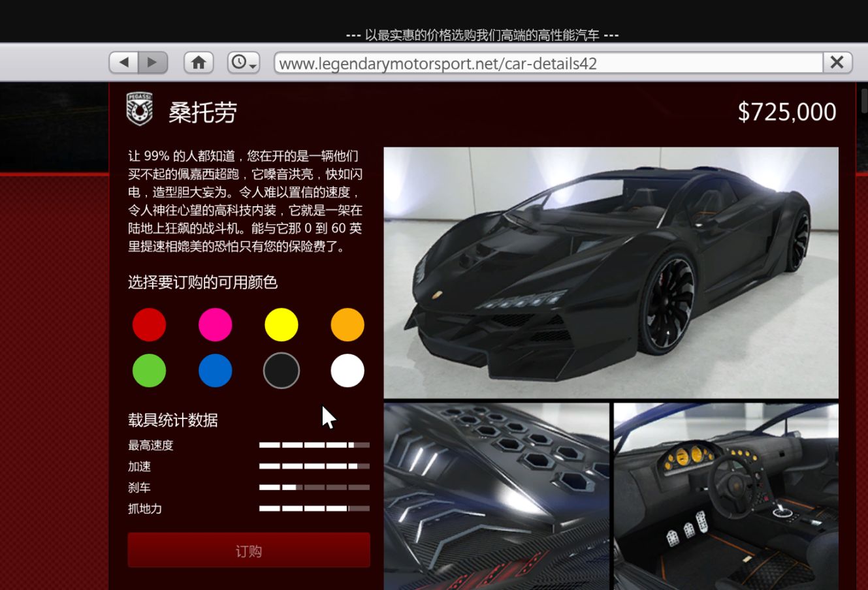Click the 加速 acceleration bar

pos(314,466)
